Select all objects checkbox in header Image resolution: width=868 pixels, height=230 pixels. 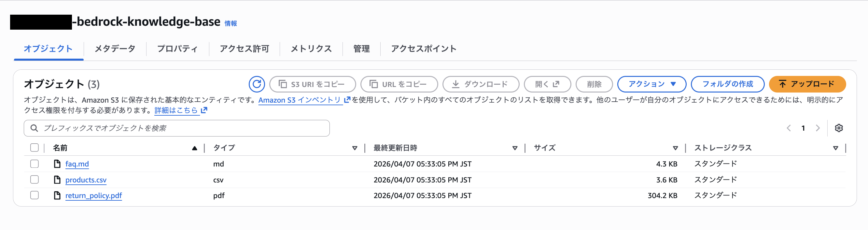35,148
